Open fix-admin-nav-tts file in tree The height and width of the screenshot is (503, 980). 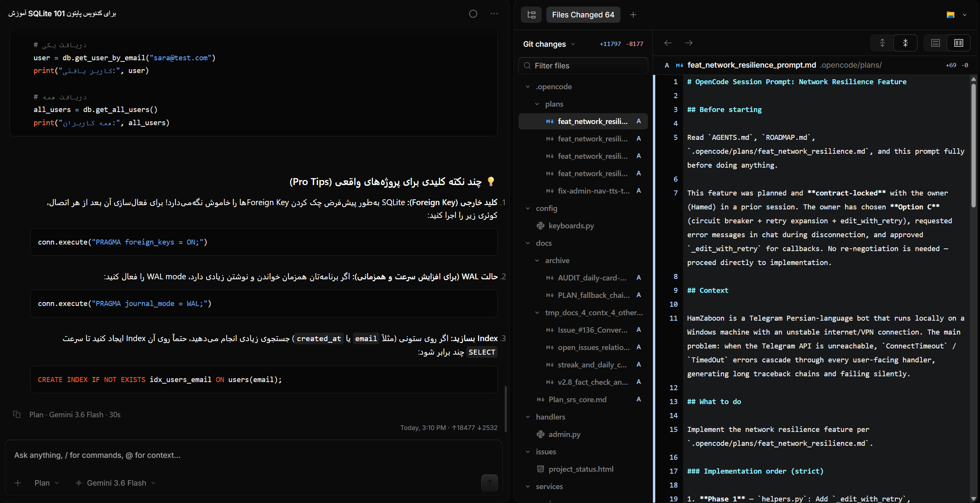[583, 191]
